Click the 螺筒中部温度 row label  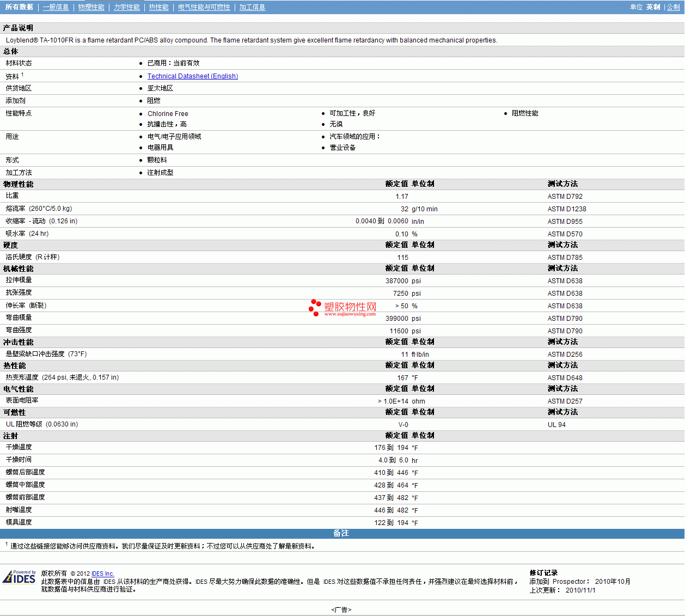[x=25, y=485]
